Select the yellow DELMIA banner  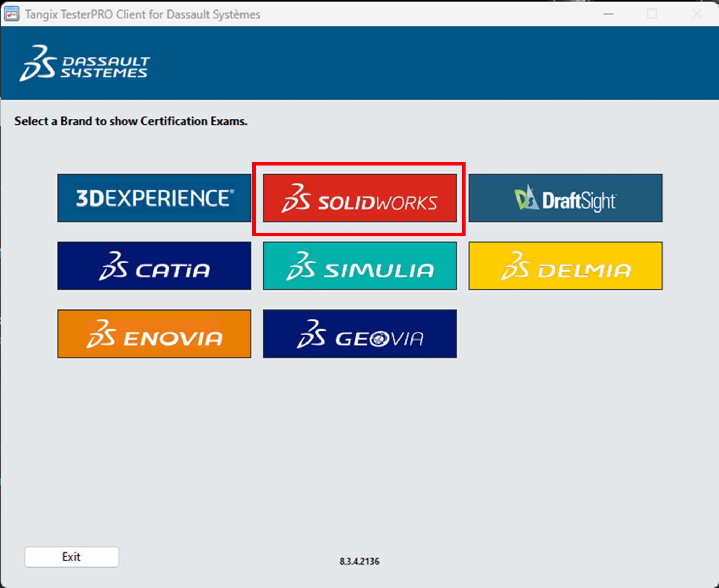(565, 266)
